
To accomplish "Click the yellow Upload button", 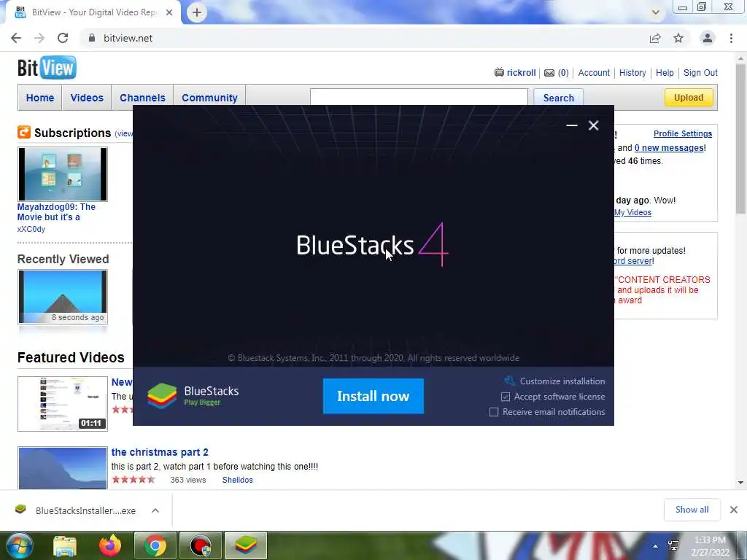I will coord(689,97).
